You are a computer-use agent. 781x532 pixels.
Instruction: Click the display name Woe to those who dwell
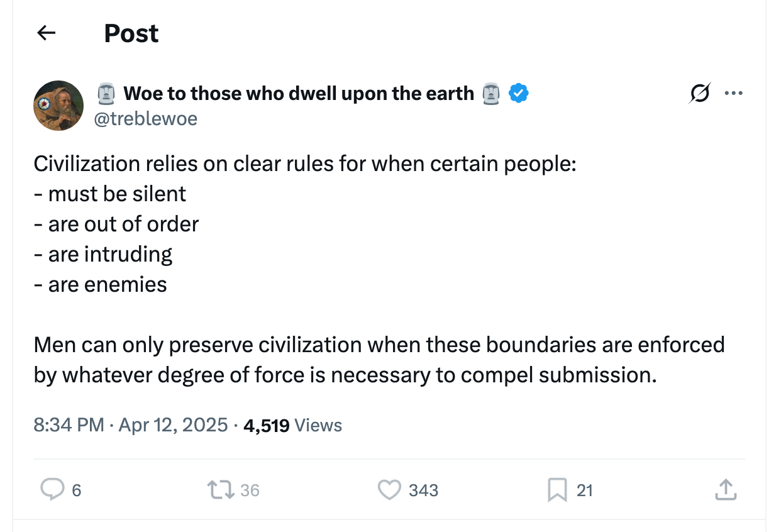click(x=300, y=92)
